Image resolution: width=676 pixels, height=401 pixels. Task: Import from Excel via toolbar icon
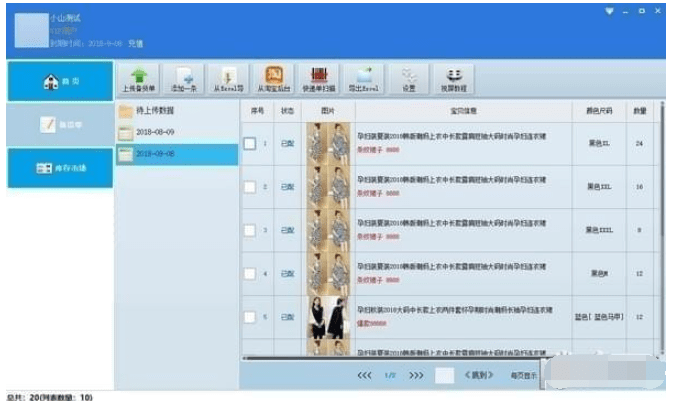(x=228, y=78)
